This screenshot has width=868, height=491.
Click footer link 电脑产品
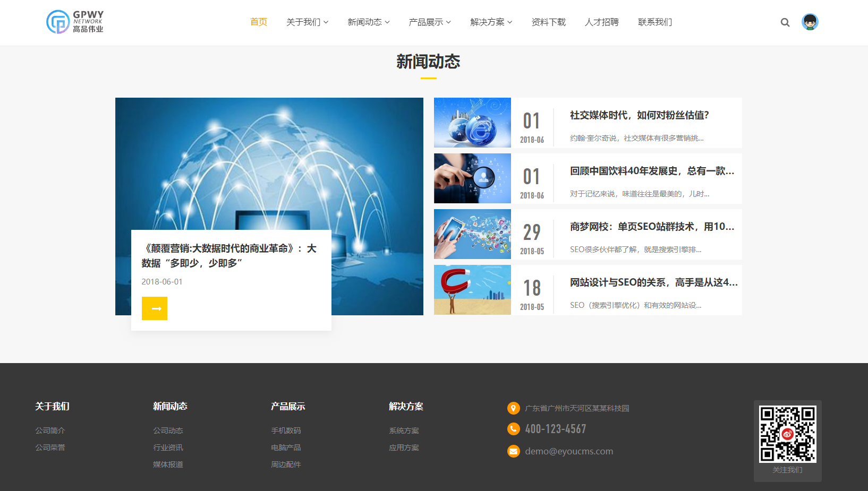(x=286, y=447)
